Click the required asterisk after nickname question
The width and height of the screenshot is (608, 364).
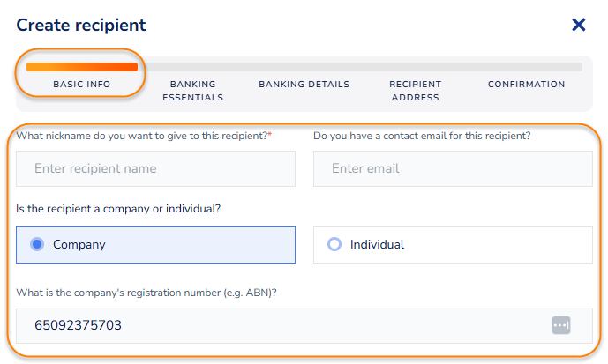coord(269,135)
